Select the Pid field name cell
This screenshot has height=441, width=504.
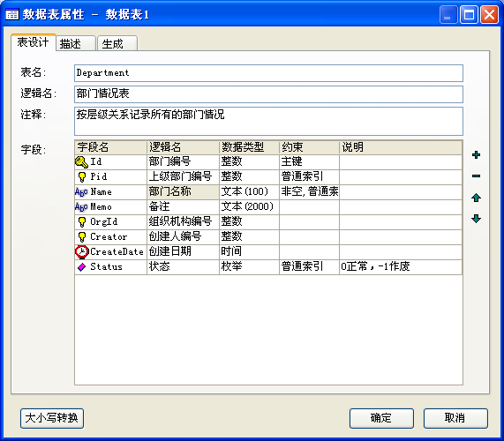click(x=111, y=177)
